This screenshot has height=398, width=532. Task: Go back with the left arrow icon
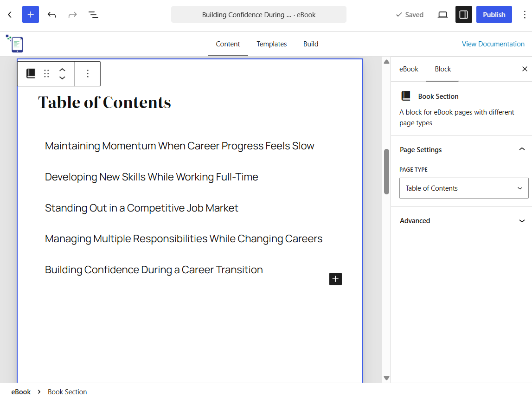(10, 14)
